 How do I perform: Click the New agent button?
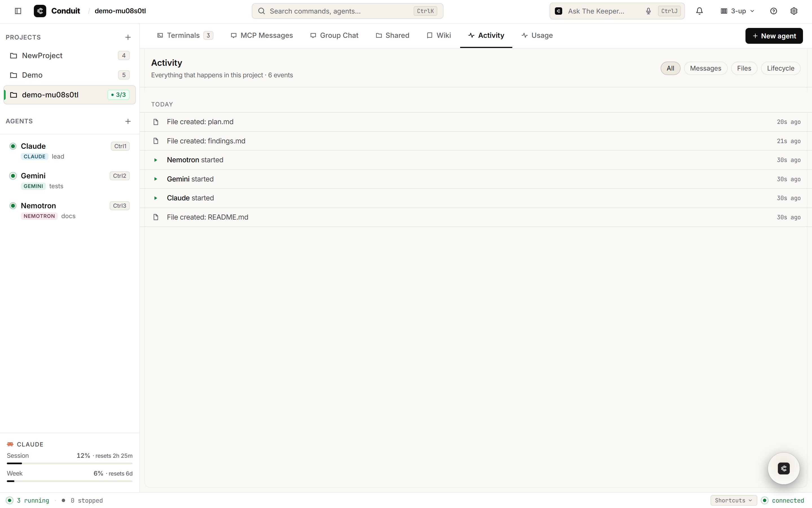(774, 36)
